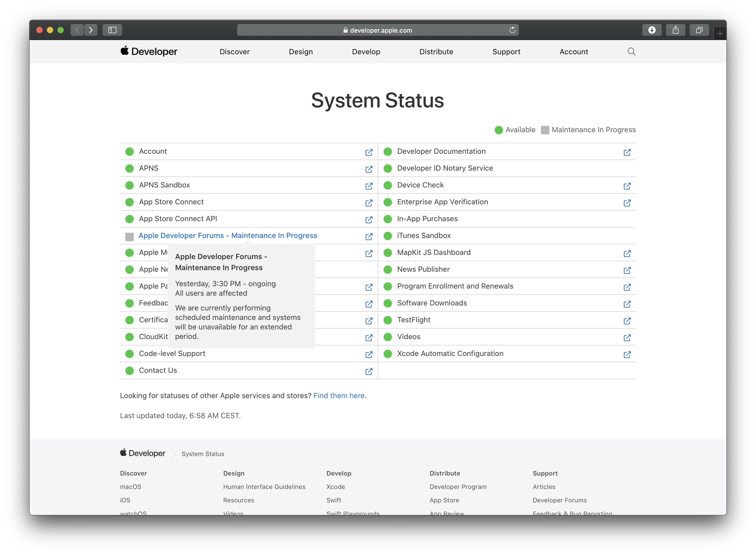Screen dimensions: 756x554
Task: Click green Available legend dot
Action: pyautogui.click(x=499, y=130)
